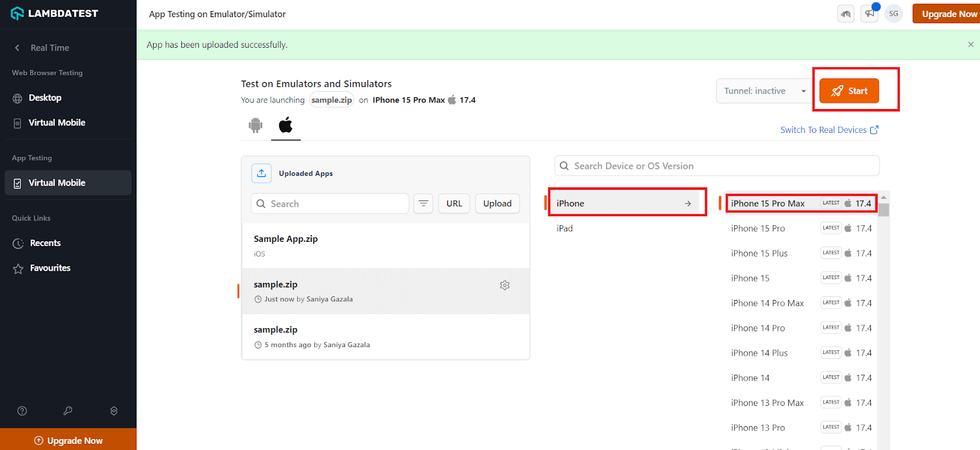
Task: Click the top-right Upgrade Now button
Action: [x=946, y=13]
